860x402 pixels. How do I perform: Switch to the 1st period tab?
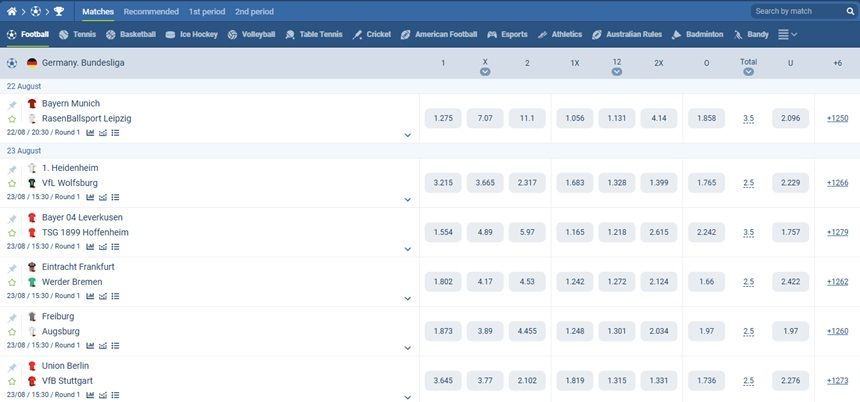(x=206, y=12)
